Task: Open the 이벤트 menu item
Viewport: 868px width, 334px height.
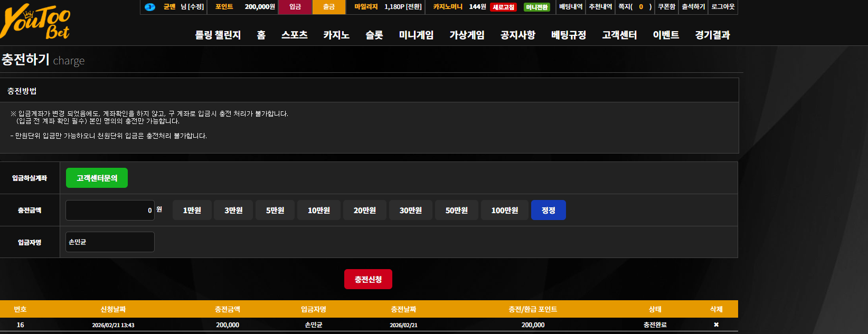Action: [666, 35]
